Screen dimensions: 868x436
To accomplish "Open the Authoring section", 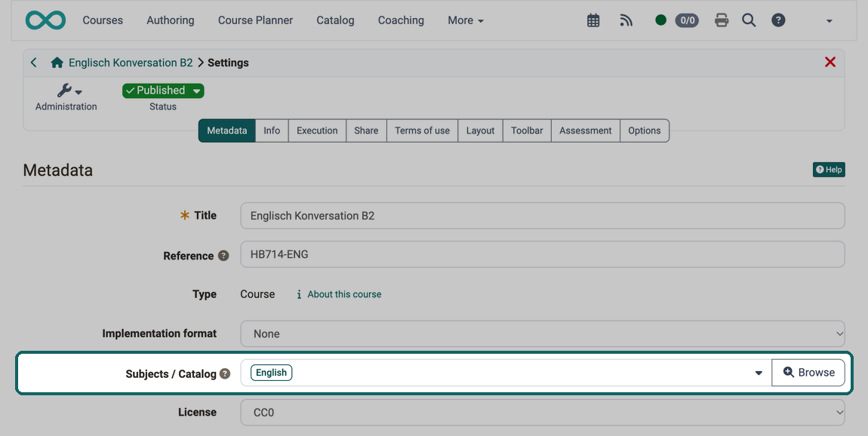I will click(x=171, y=20).
